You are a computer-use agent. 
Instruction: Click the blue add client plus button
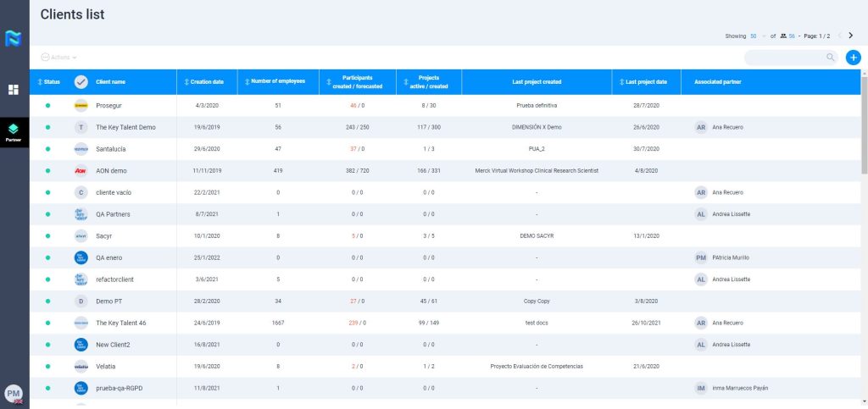click(x=854, y=58)
